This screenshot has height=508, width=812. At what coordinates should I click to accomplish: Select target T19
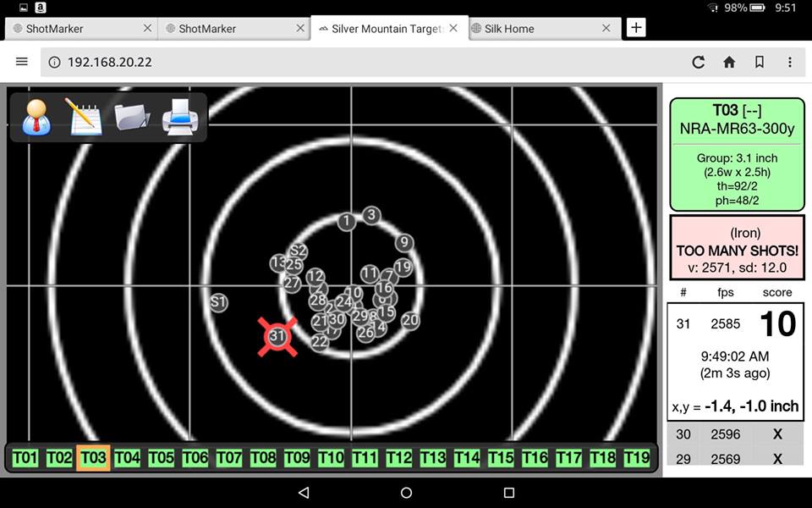click(x=637, y=458)
